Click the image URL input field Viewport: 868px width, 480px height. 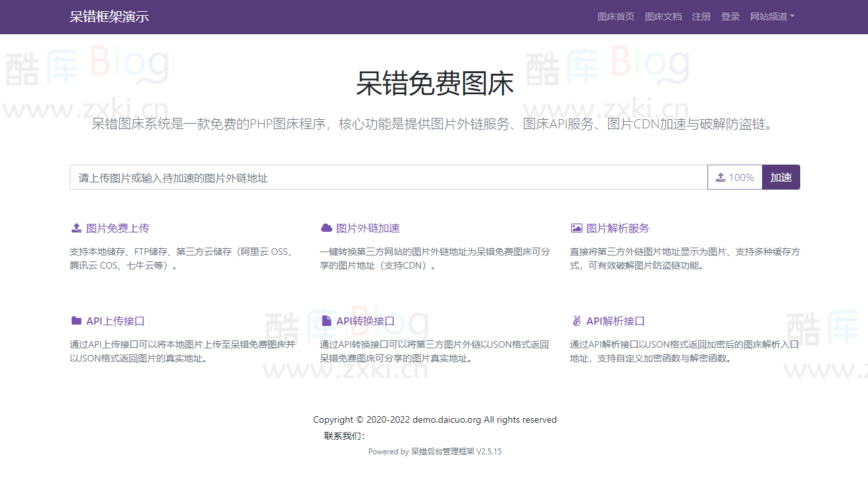tap(388, 176)
